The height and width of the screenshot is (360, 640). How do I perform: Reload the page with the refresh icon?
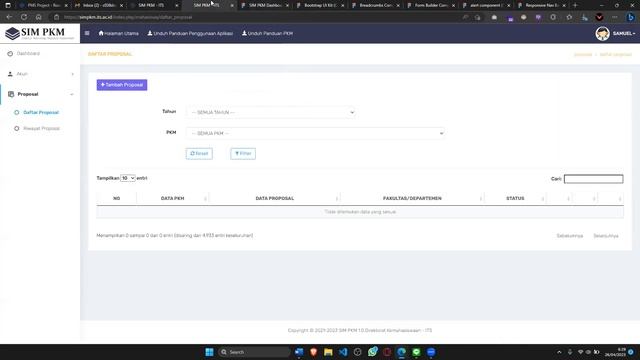coord(24,17)
